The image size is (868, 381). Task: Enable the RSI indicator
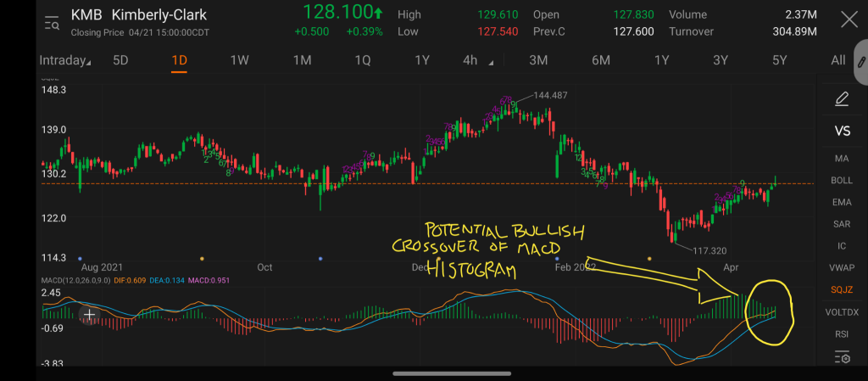[x=842, y=334]
